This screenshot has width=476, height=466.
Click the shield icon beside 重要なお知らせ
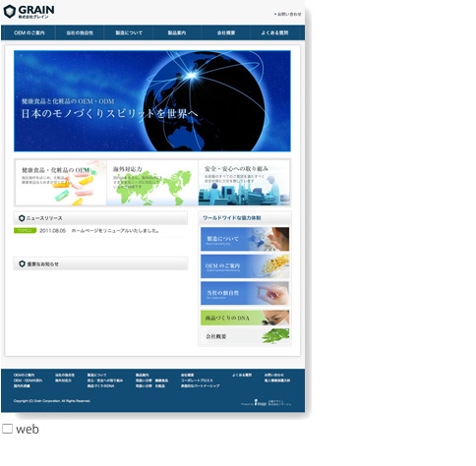(22, 263)
